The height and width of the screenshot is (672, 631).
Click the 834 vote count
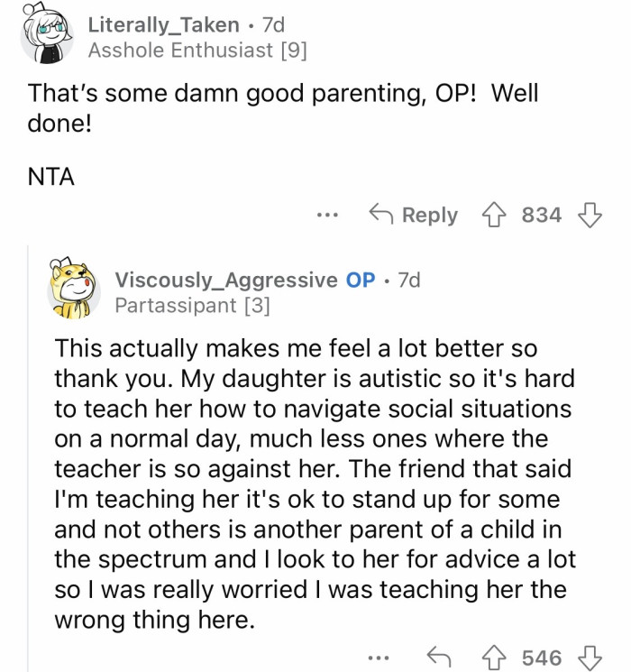coord(542,215)
